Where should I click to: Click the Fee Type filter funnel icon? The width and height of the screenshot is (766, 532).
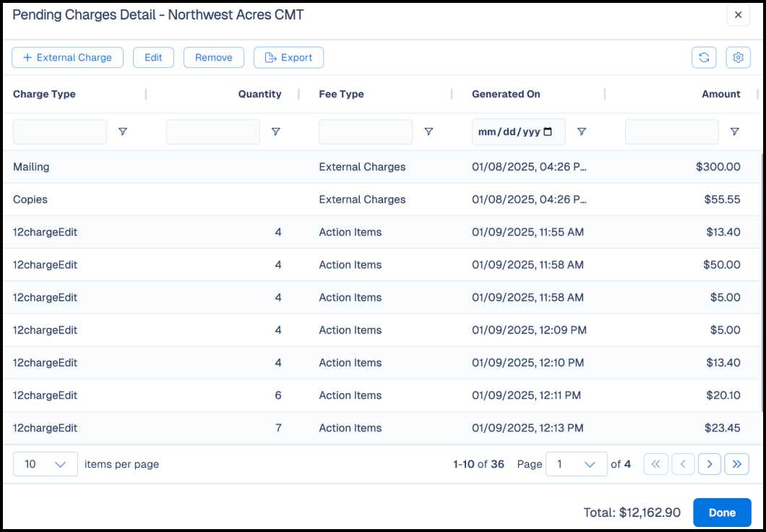click(429, 132)
